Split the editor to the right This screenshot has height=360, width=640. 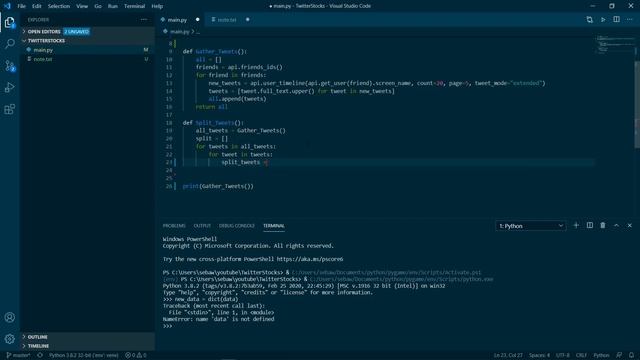pyautogui.click(x=616, y=20)
